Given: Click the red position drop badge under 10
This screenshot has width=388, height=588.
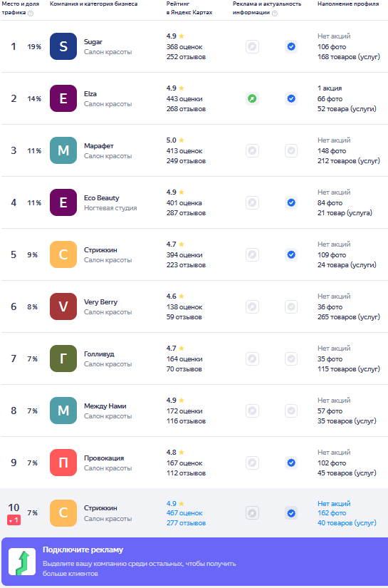Looking at the screenshot, I should click(14, 520).
